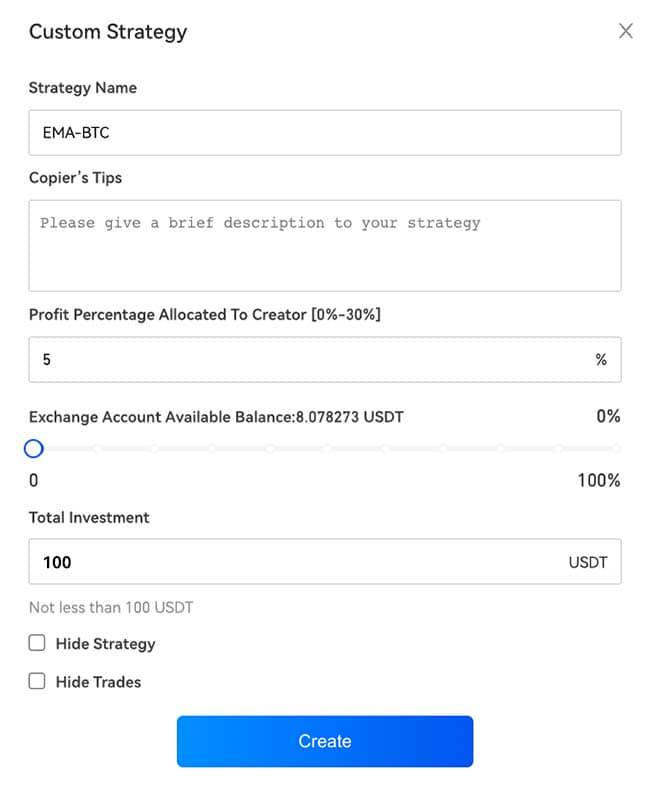Click the 100% label under the slider
This screenshot has width=655, height=790.
point(599,481)
